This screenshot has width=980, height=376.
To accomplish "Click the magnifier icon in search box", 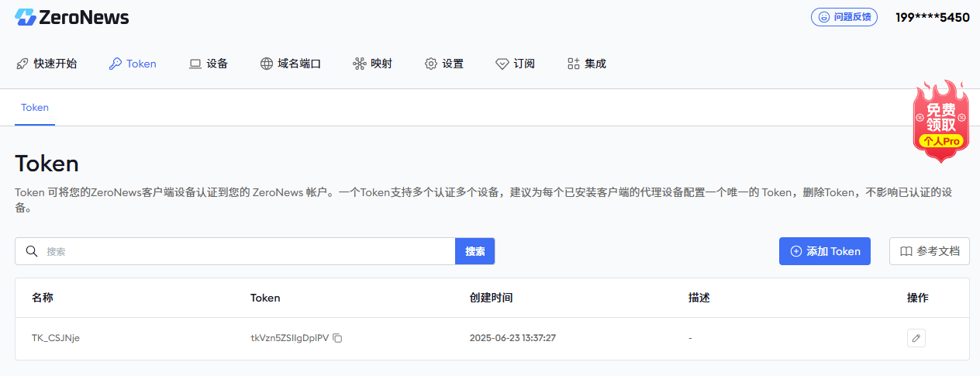I will click(32, 251).
